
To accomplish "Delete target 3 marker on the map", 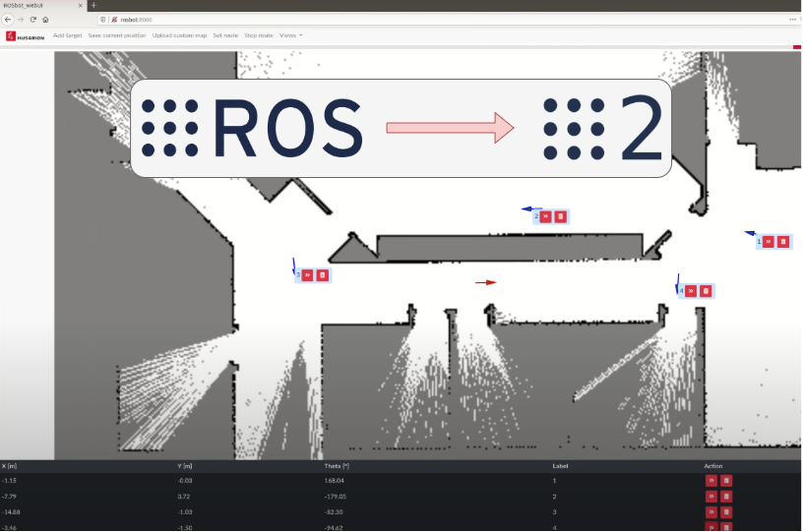I will (x=322, y=275).
